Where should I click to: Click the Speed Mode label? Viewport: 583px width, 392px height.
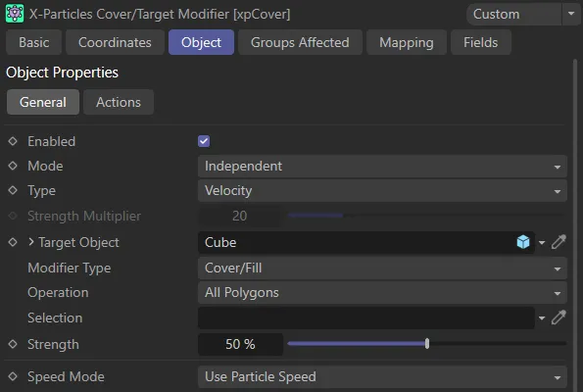coord(67,376)
